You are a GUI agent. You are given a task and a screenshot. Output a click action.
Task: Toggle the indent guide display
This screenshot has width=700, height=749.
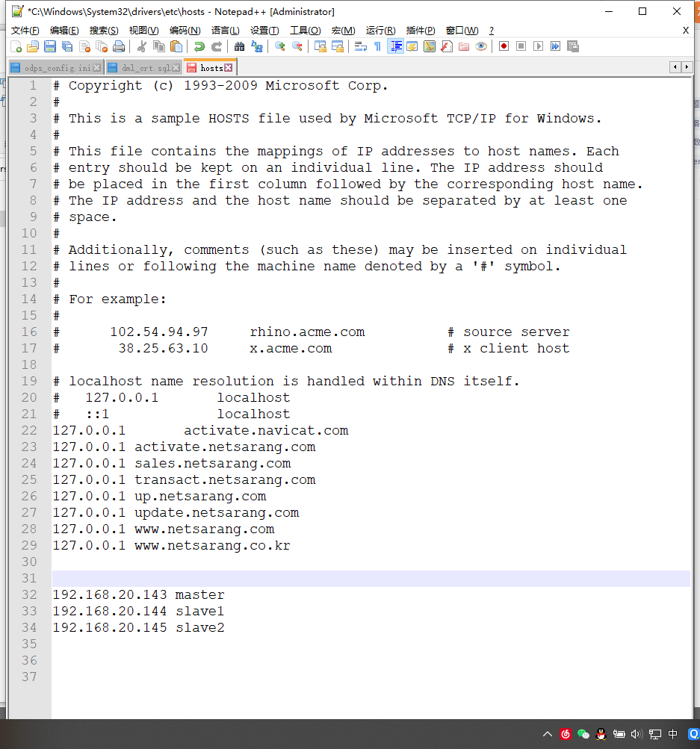[x=396, y=46]
